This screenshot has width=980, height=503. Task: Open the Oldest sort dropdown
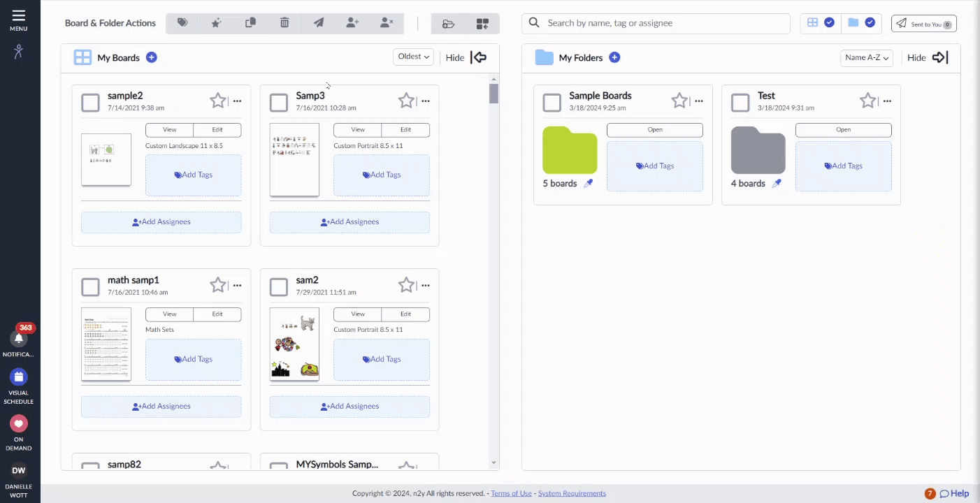coord(414,57)
